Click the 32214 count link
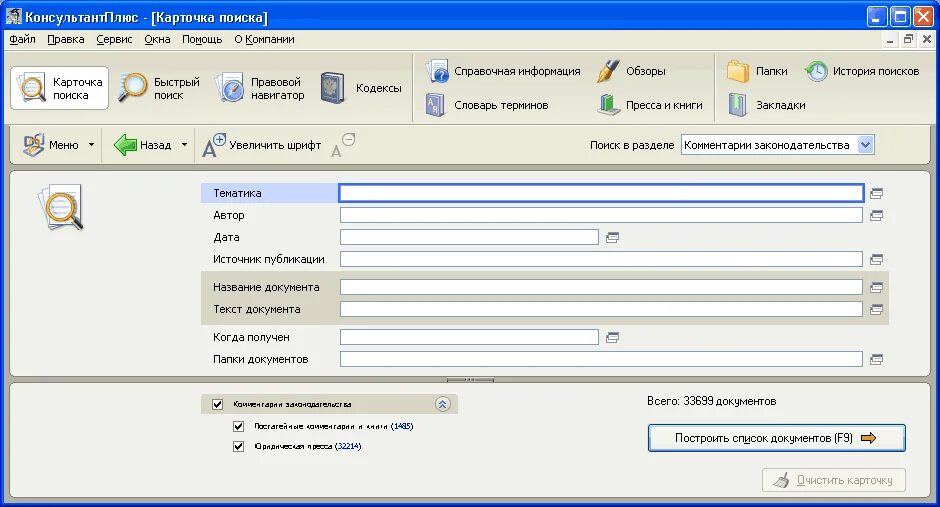The height and width of the screenshot is (507, 940). click(348, 446)
